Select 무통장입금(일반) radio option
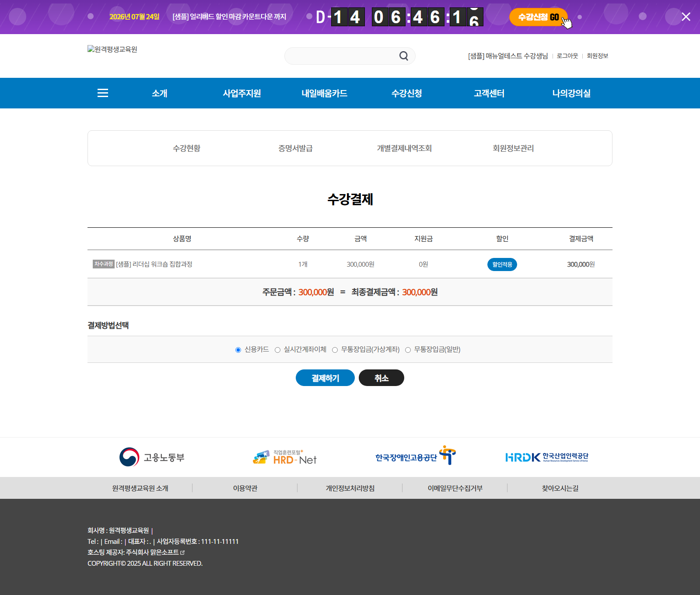 coord(408,350)
